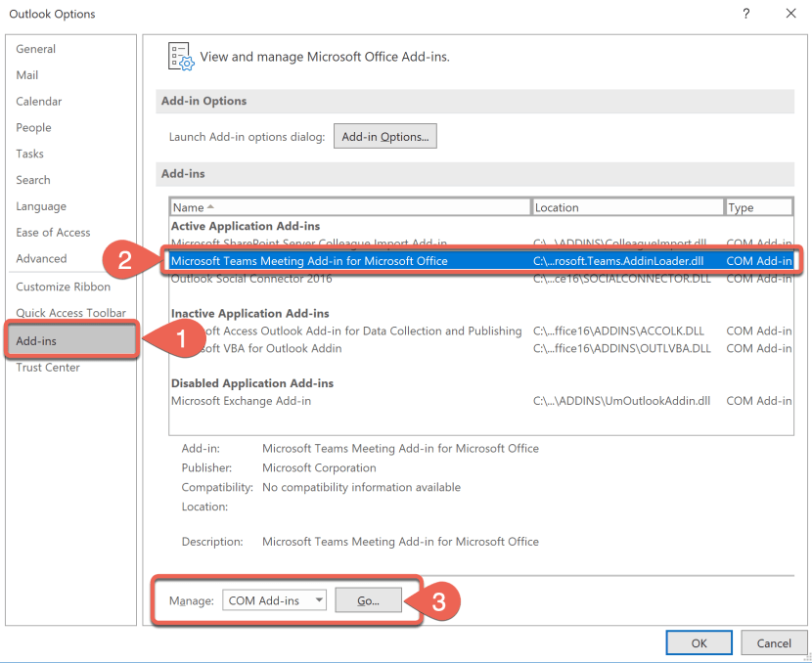Select Add-ins in the sidebar
This screenshot has height=663, width=812.
pos(72,340)
